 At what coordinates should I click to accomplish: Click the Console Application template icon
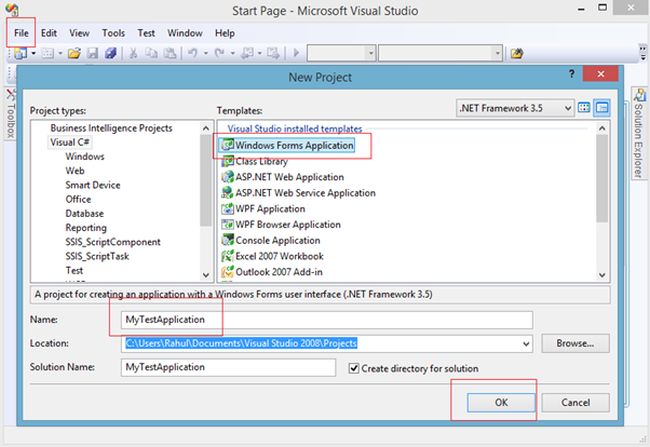coord(228,241)
